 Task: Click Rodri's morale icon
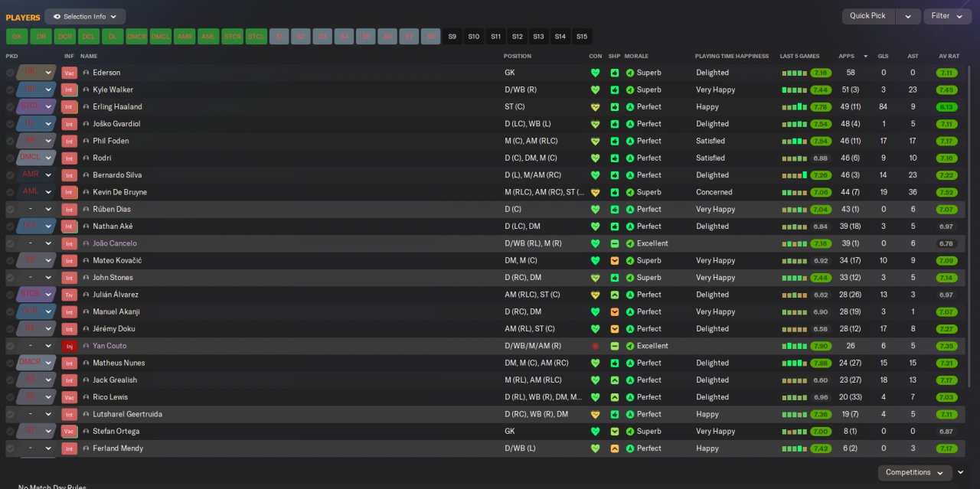tap(630, 158)
